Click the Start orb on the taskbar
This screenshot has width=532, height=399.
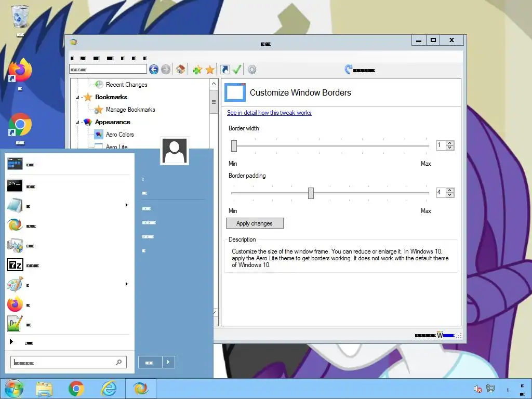[14, 389]
